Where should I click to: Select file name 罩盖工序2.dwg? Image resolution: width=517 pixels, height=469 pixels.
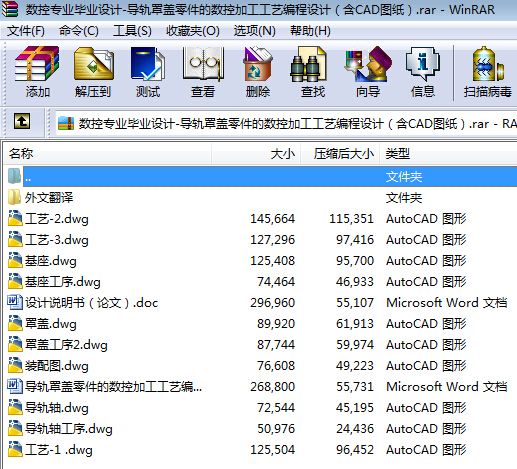66,345
